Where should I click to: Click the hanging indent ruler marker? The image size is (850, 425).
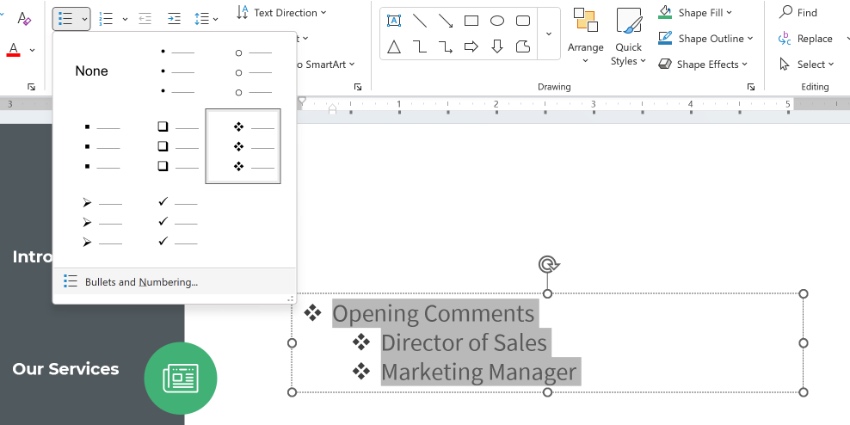(332, 109)
